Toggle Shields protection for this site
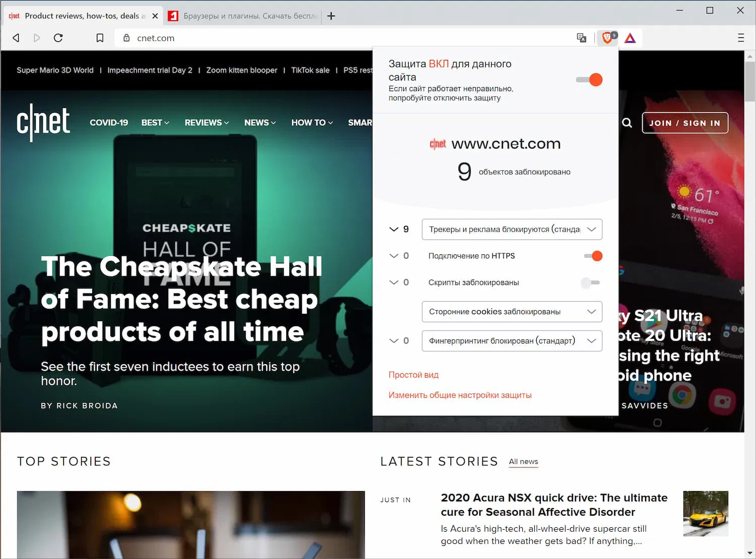 pos(589,80)
